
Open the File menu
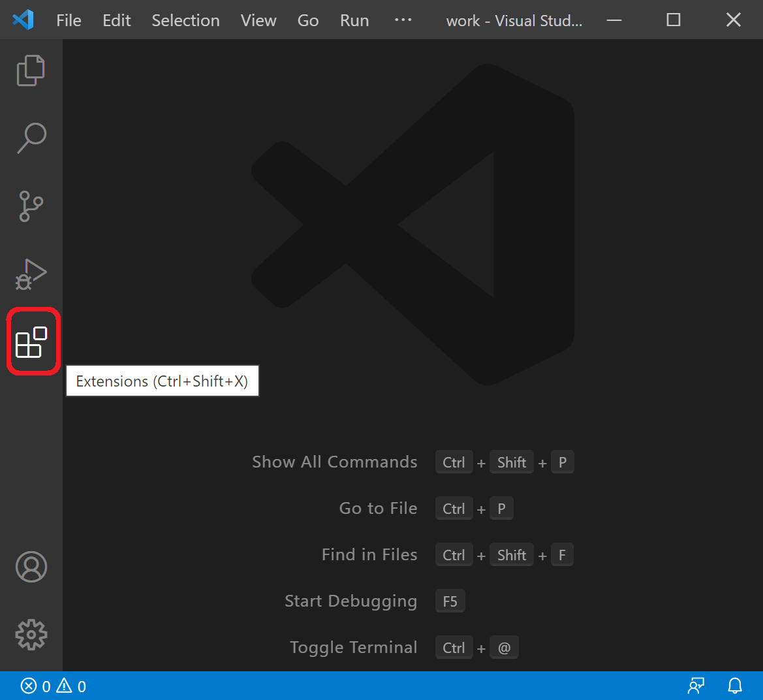(x=69, y=20)
